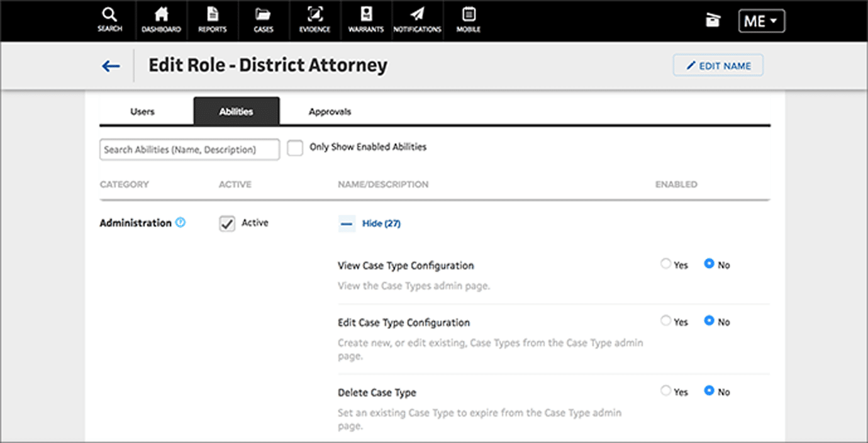868x443 pixels.
Task: Switch to the Approvals tab
Action: pyautogui.click(x=330, y=111)
